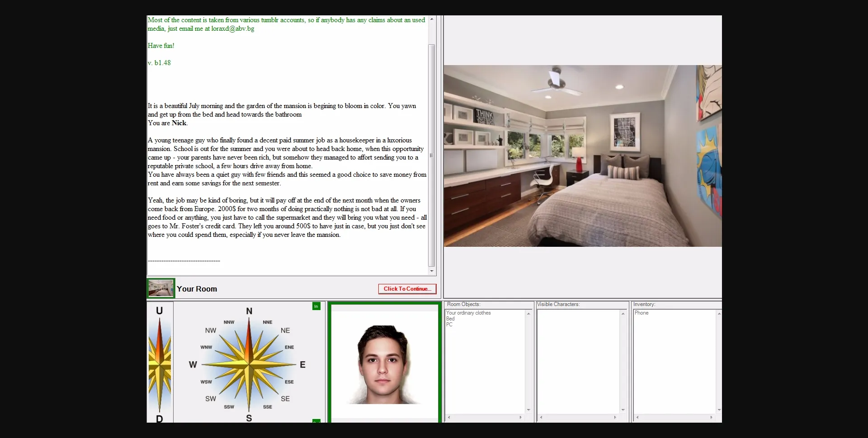Click the green In button
This screenshot has height=438, width=868.
(316, 306)
